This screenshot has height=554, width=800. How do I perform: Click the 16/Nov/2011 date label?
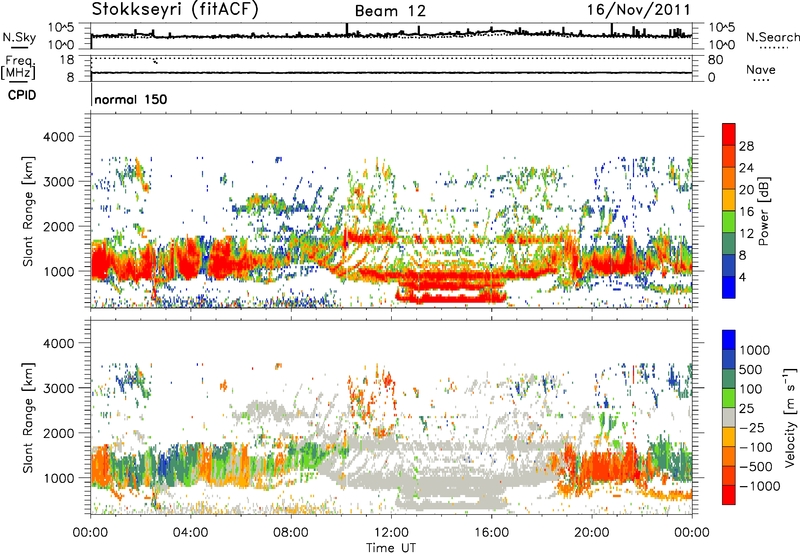(638, 9)
